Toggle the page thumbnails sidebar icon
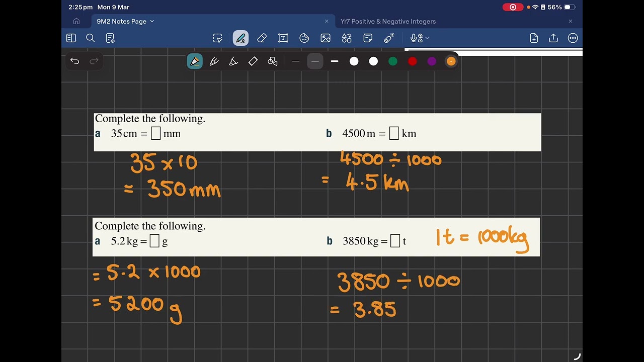Screen dimensions: 644x362 click(71, 38)
